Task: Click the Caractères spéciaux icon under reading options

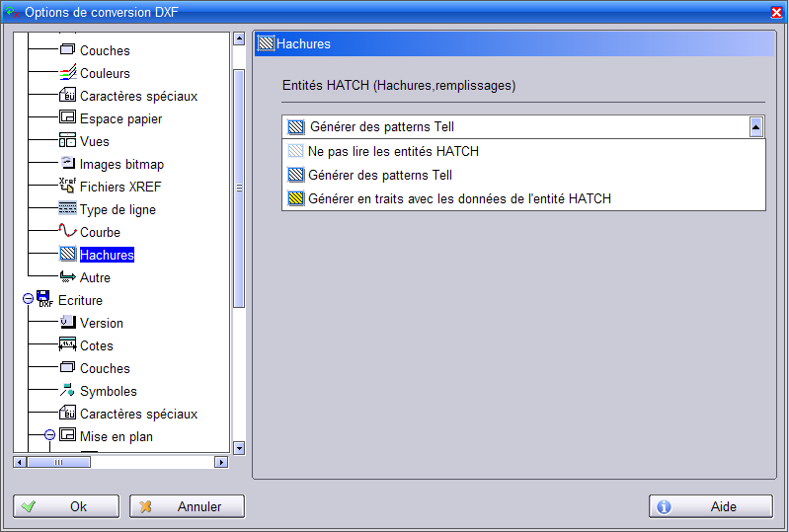Action: tap(67, 96)
